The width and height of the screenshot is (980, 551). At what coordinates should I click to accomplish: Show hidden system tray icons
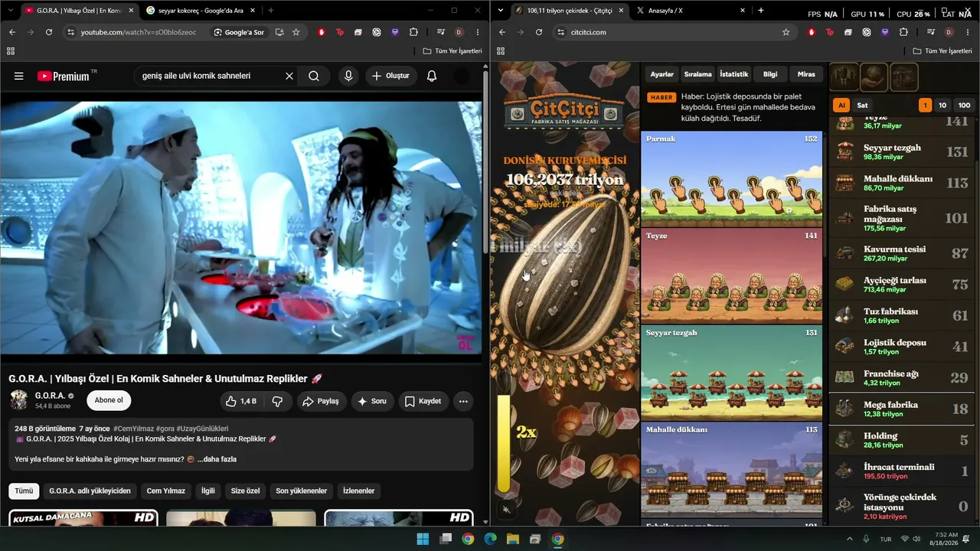click(849, 539)
